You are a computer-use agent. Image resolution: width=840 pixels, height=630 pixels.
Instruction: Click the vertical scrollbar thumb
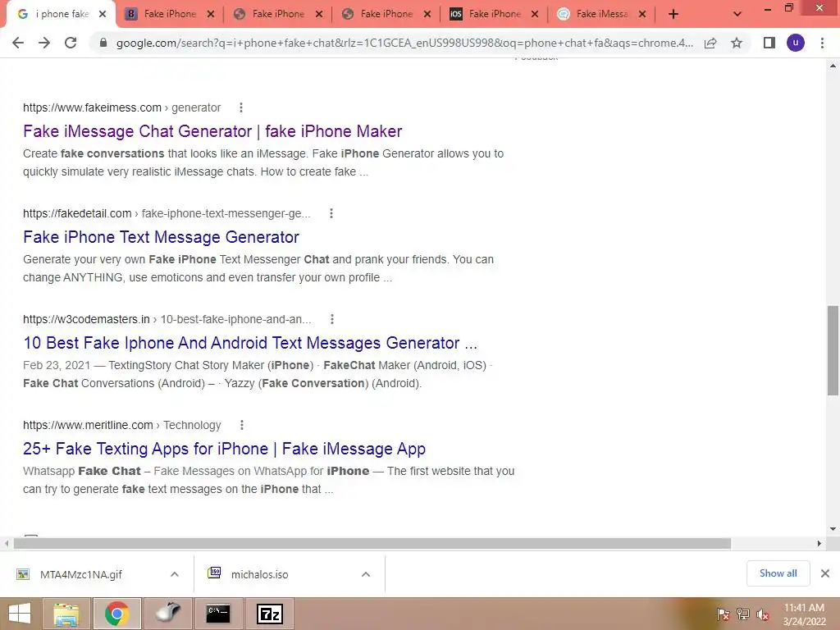pyautogui.click(x=833, y=351)
